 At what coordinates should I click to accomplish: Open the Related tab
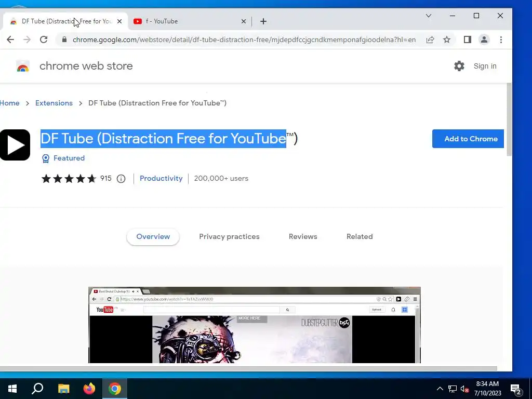click(360, 236)
